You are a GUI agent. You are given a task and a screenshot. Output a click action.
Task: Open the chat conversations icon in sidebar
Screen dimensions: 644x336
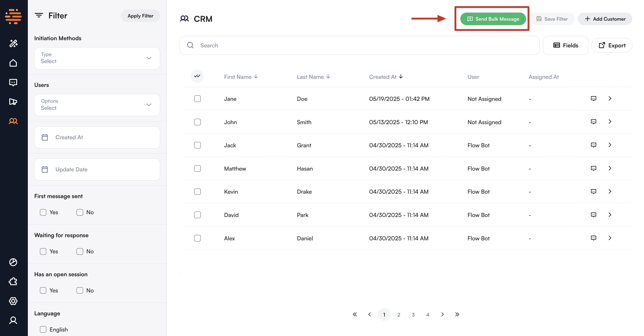click(x=13, y=82)
